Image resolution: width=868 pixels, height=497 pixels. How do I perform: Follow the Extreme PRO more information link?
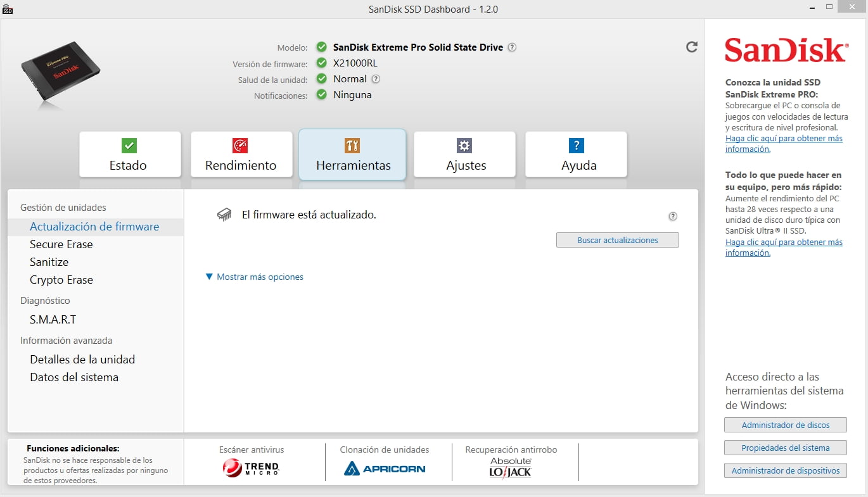click(x=784, y=144)
